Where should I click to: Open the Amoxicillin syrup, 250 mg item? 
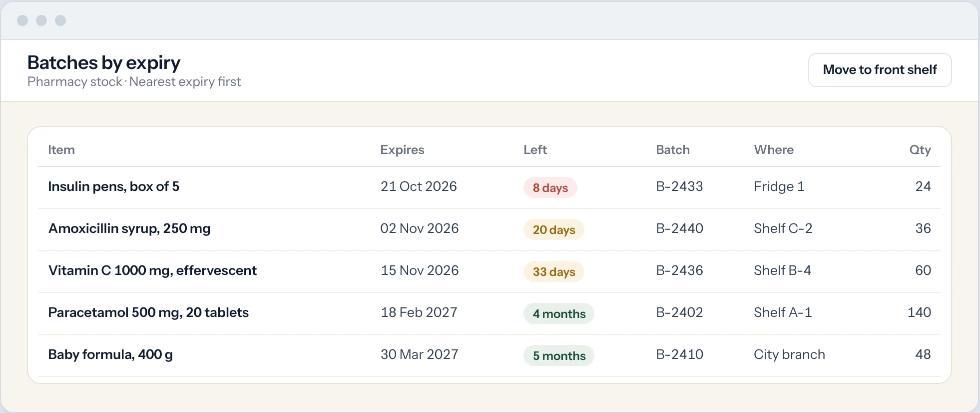(129, 228)
